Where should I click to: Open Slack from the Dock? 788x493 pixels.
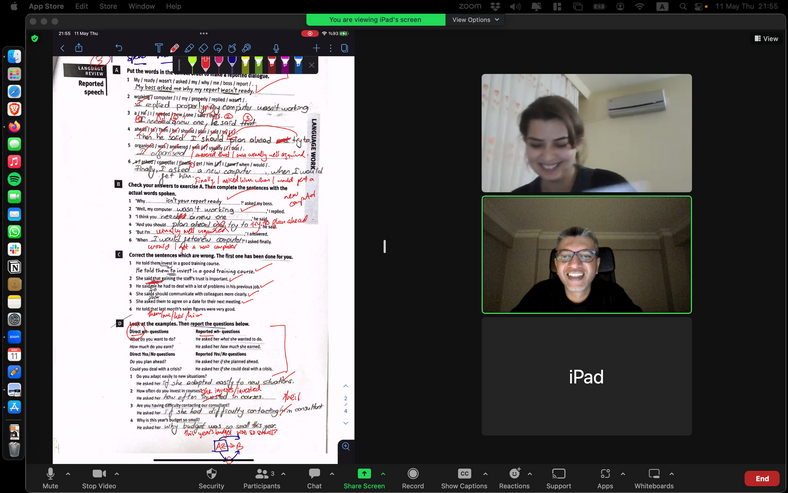click(x=14, y=249)
